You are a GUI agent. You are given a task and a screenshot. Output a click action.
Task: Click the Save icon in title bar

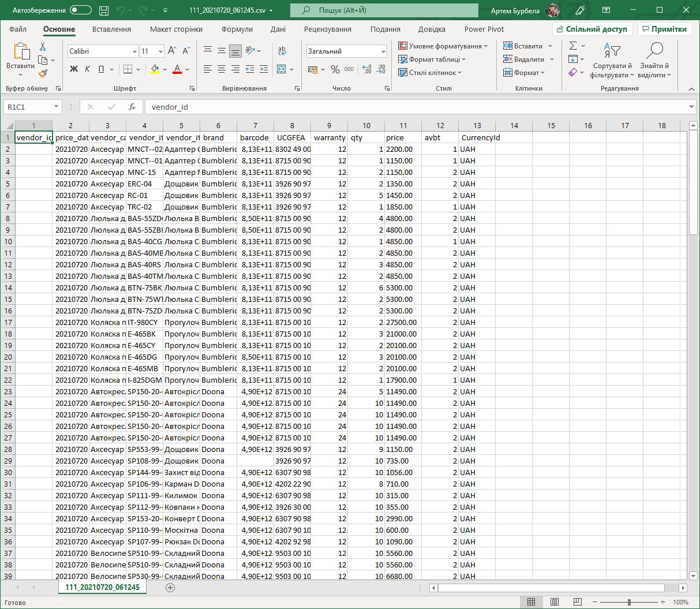point(104,10)
